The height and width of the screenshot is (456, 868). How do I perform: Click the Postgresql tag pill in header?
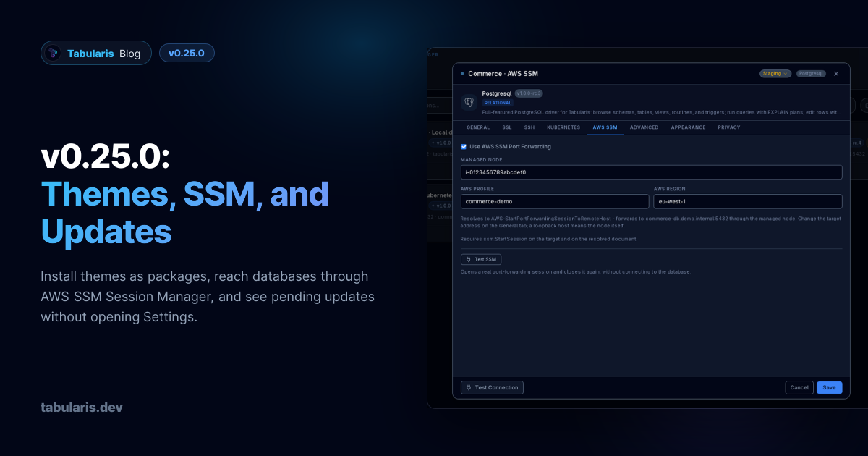[x=811, y=73]
